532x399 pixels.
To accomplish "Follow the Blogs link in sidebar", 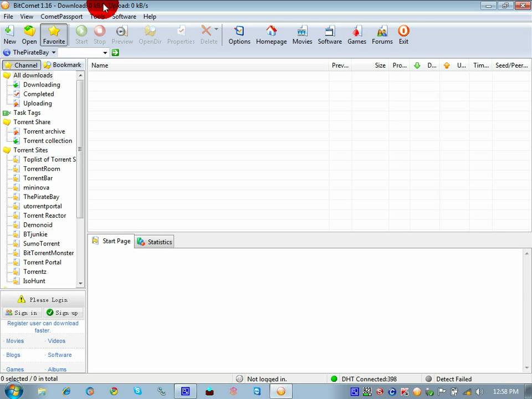I will 13,355.
